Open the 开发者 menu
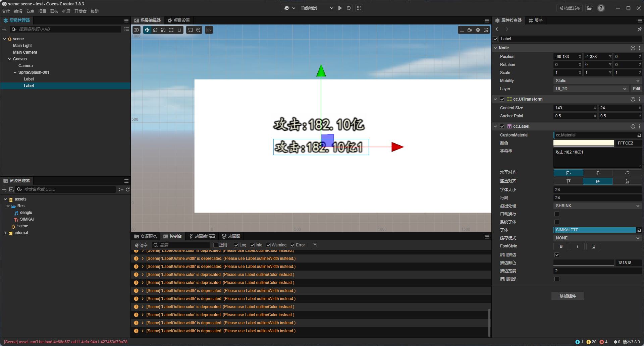644x346 pixels. (x=80, y=11)
